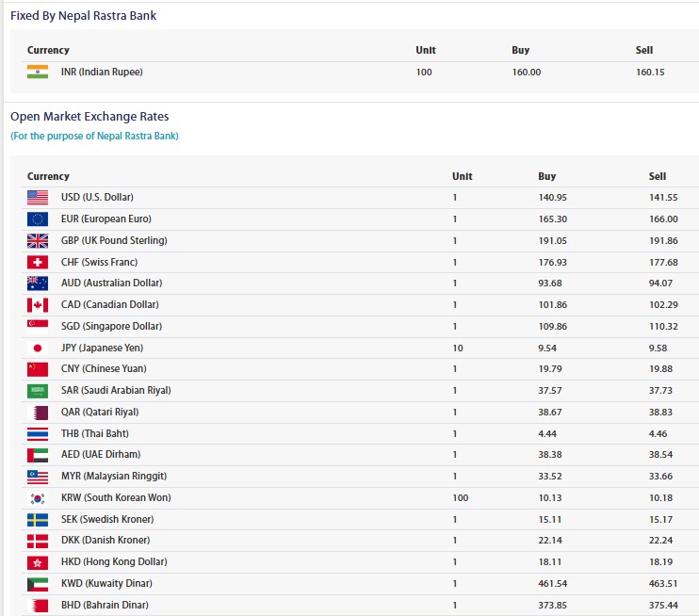
Task: Click the Sell column header in open market table
Action: pyautogui.click(x=657, y=176)
